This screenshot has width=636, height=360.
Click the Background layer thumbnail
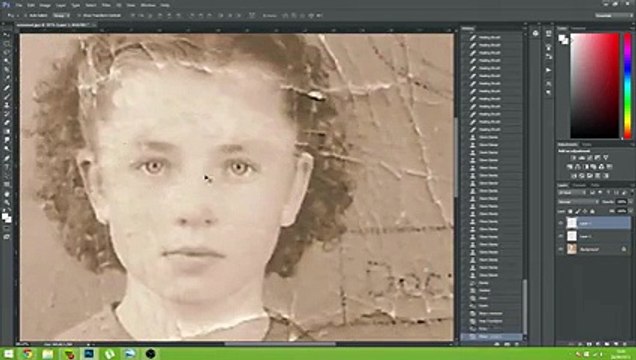coord(572,249)
